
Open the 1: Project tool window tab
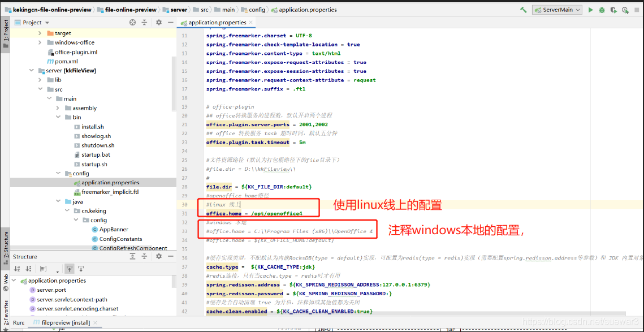click(5, 34)
